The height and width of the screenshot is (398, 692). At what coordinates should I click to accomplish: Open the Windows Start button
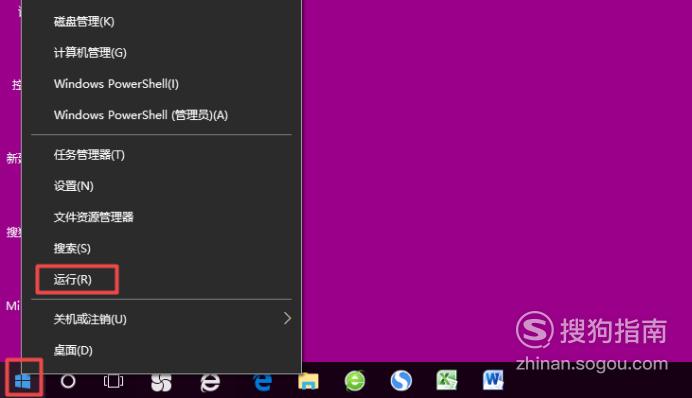tap(23, 381)
